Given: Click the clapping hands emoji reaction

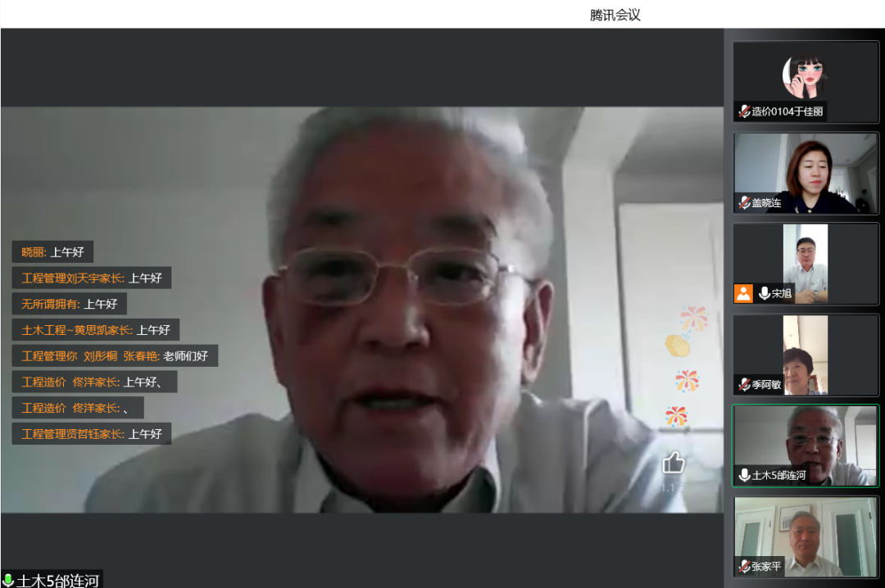Looking at the screenshot, I should 677,346.
